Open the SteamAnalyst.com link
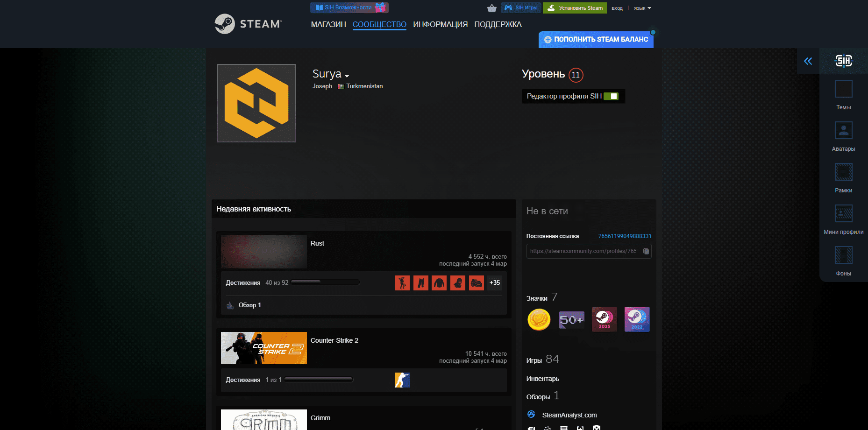The width and height of the screenshot is (868, 430). 569,415
